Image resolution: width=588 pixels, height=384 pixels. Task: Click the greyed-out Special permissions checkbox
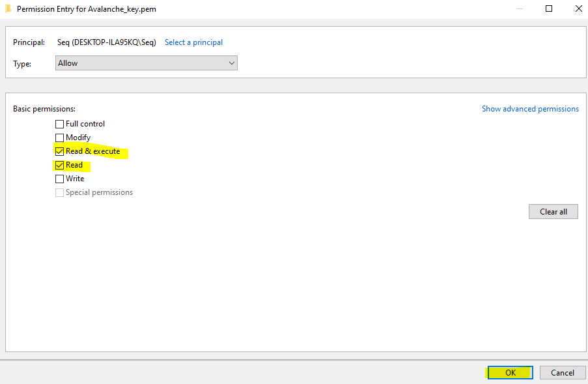tap(60, 192)
